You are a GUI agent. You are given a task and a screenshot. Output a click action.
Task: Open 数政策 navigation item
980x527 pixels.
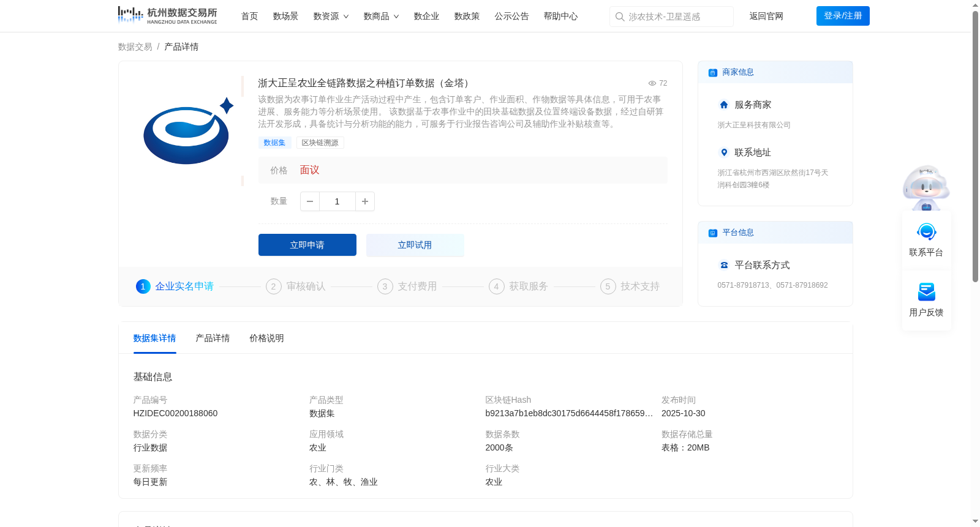point(467,17)
